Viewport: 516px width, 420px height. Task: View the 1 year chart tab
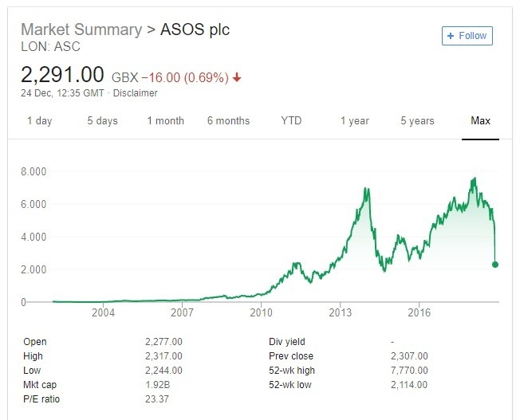pyautogui.click(x=354, y=121)
